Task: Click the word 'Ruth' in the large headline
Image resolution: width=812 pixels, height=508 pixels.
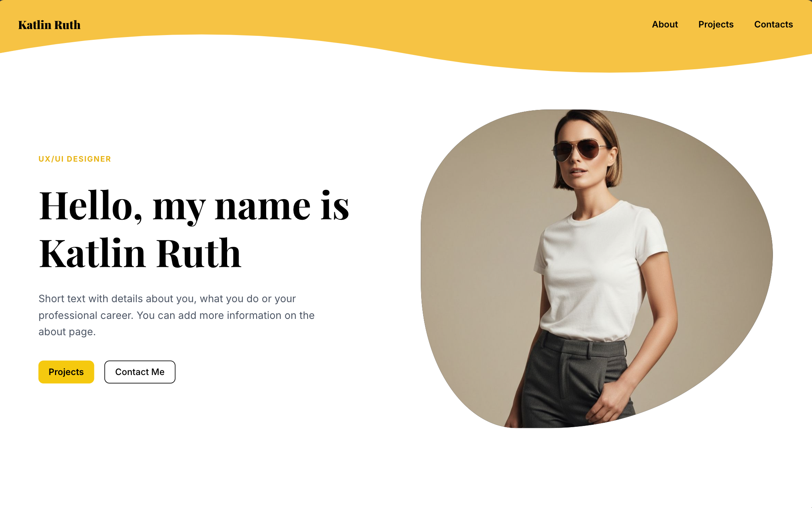Action: click(199, 253)
